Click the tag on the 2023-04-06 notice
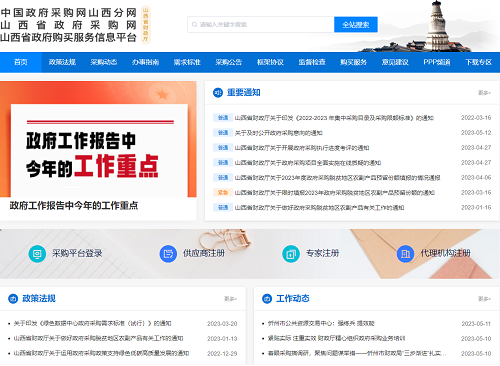500x366 pixels. pyautogui.click(x=223, y=178)
